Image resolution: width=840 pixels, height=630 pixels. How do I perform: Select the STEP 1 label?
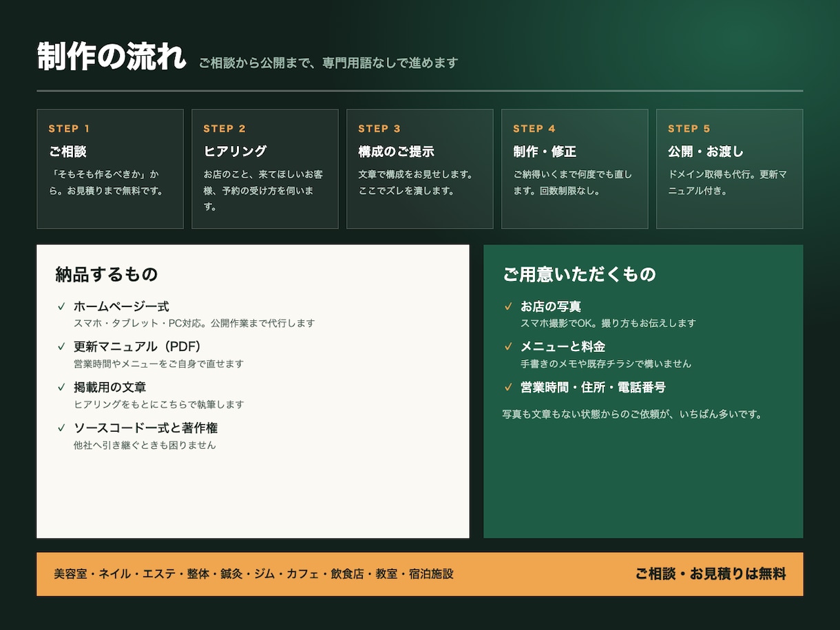pos(69,129)
